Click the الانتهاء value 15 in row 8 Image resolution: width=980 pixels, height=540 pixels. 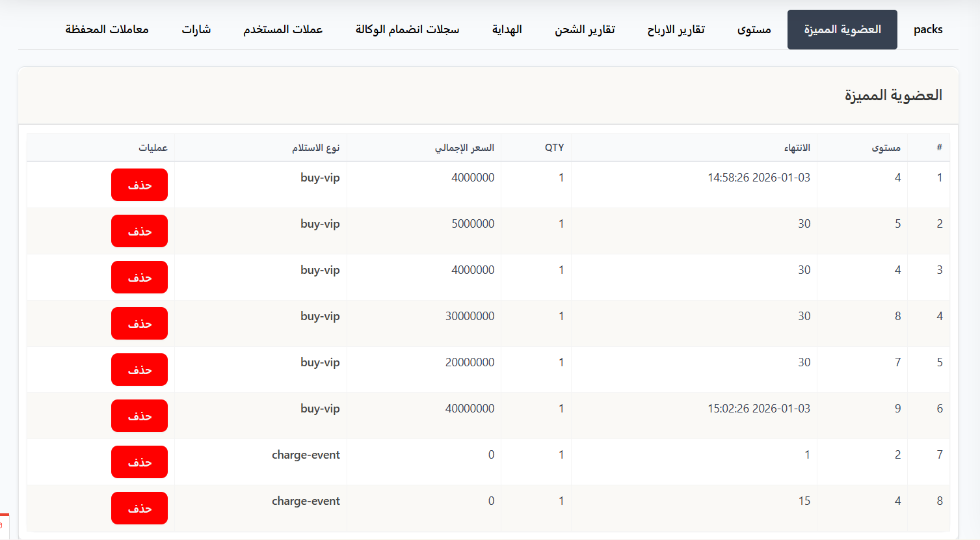point(804,501)
